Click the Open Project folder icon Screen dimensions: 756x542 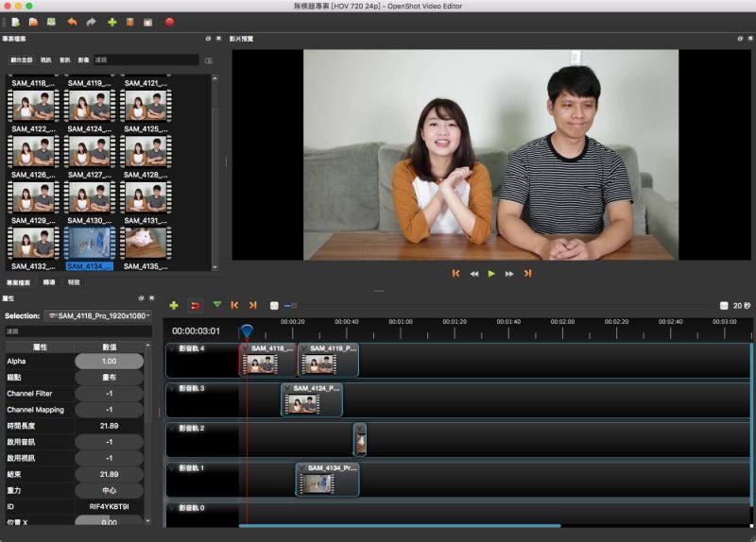tap(33, 22)
